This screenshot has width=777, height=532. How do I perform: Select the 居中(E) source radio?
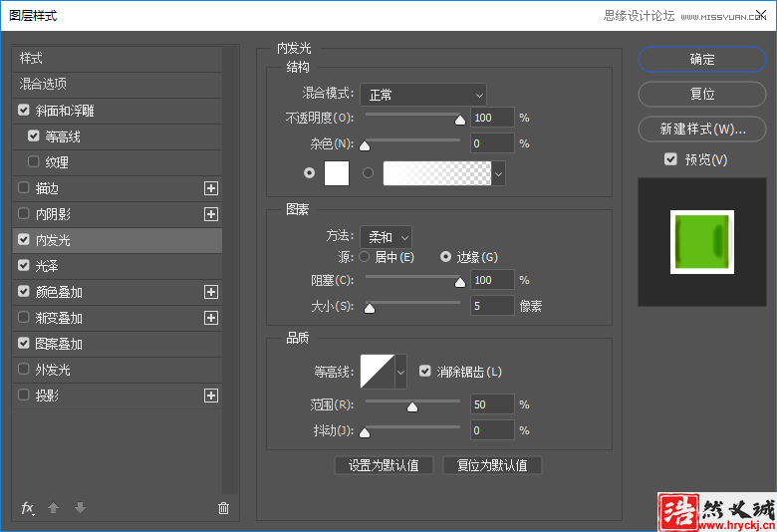coord(365,257)
